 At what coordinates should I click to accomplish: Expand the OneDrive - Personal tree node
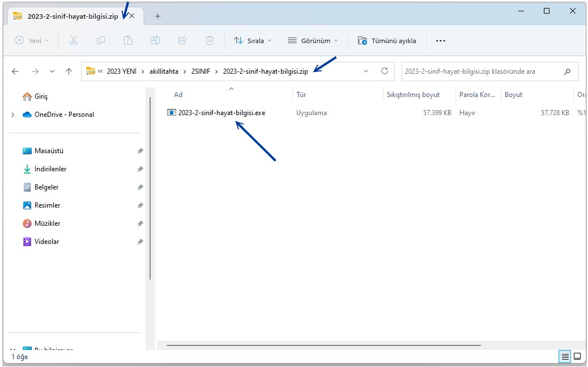click(x=13, y=115)
